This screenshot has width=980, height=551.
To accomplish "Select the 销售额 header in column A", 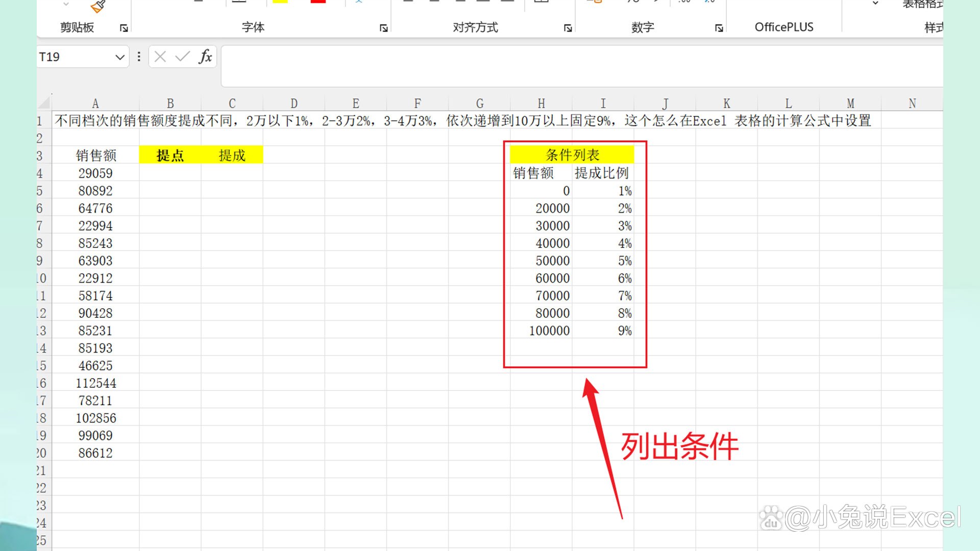I will (x=95, y=156).
